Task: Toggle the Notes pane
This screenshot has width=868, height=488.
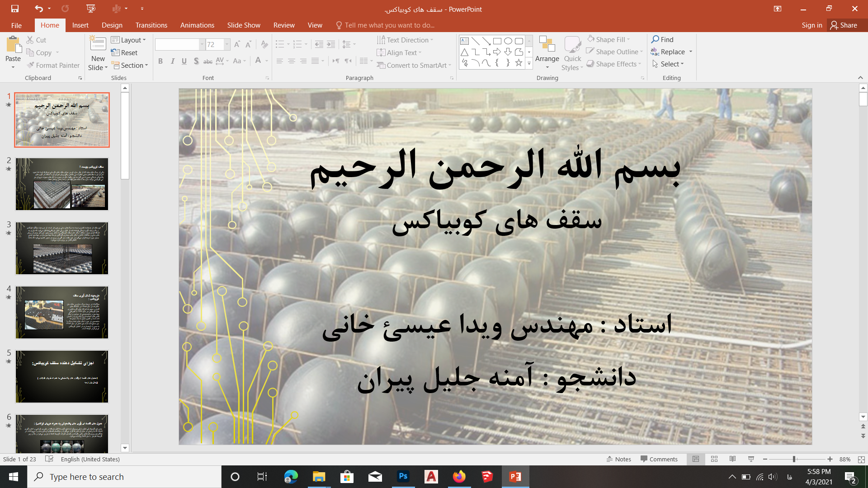Action: coord(618,459)
